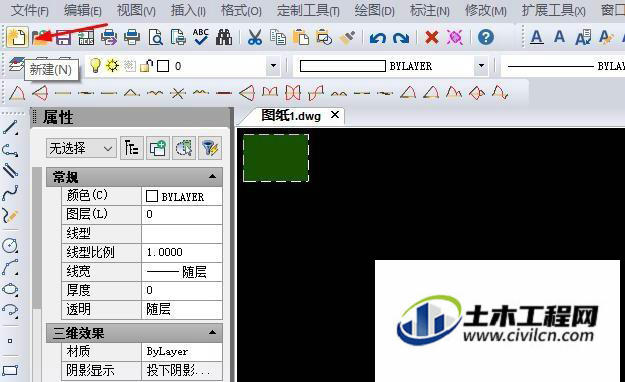Click the New drawing icon

[x=17, y=37]
